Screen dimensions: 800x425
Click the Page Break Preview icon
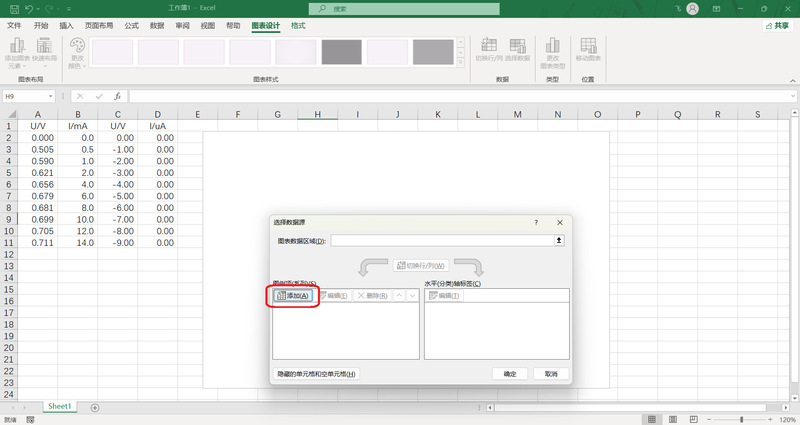click(x=693, y=419)
